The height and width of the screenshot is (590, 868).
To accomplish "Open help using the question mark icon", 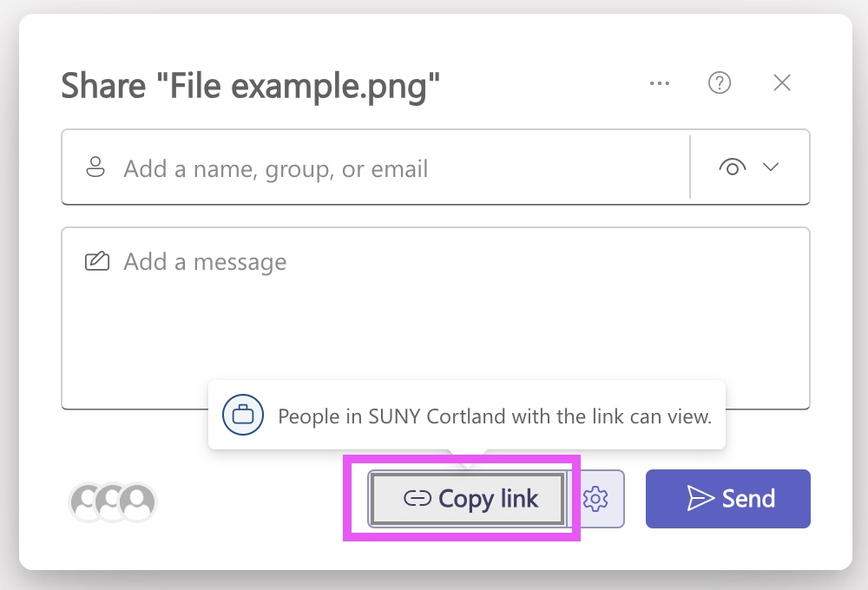I will point(719,82).
